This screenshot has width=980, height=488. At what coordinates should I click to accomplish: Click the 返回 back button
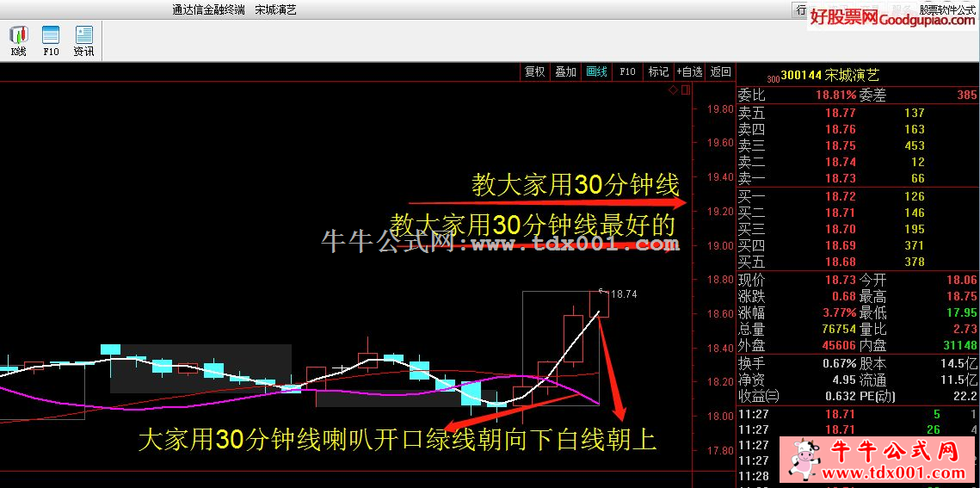click(721, 71)
